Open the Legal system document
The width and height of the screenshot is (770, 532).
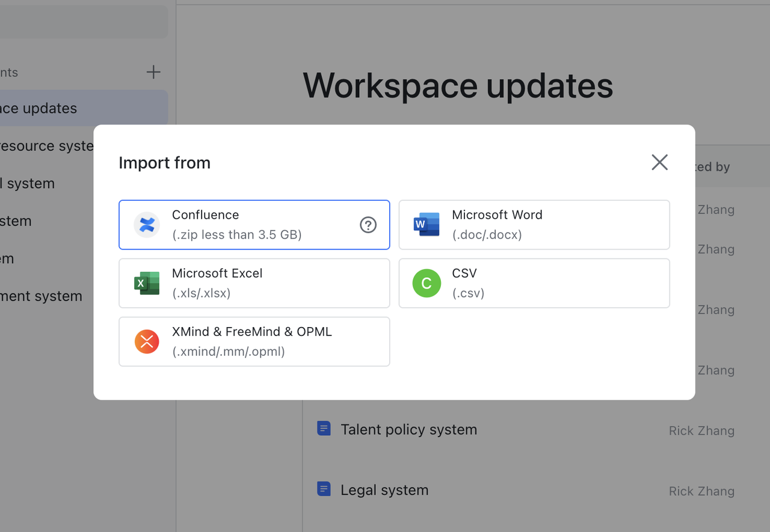[384, 491]
